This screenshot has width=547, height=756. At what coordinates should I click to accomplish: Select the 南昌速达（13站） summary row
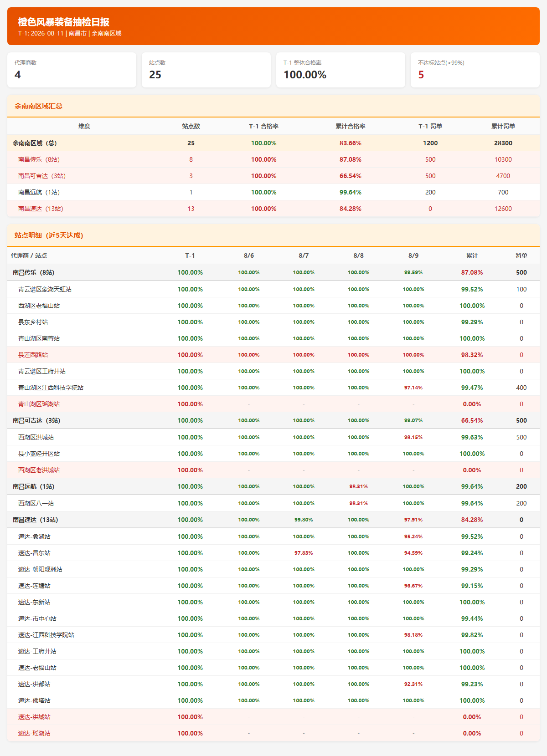273,209
